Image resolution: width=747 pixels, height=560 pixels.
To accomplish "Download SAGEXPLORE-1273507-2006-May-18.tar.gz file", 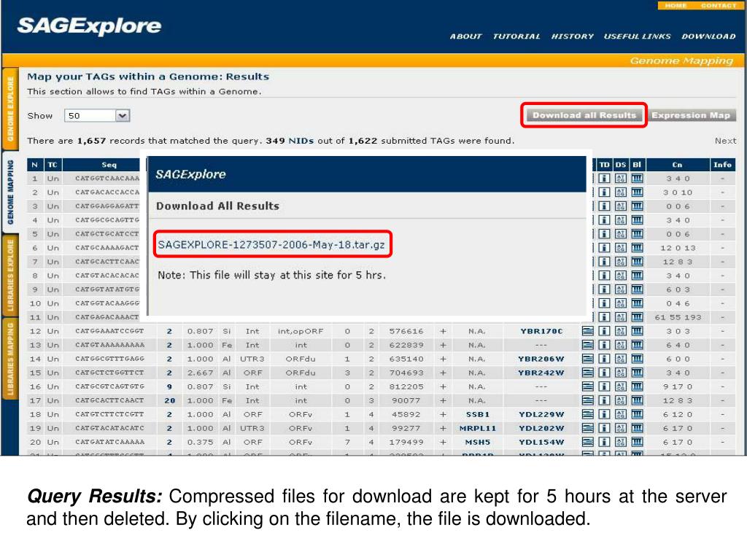I will coord(271,245).
